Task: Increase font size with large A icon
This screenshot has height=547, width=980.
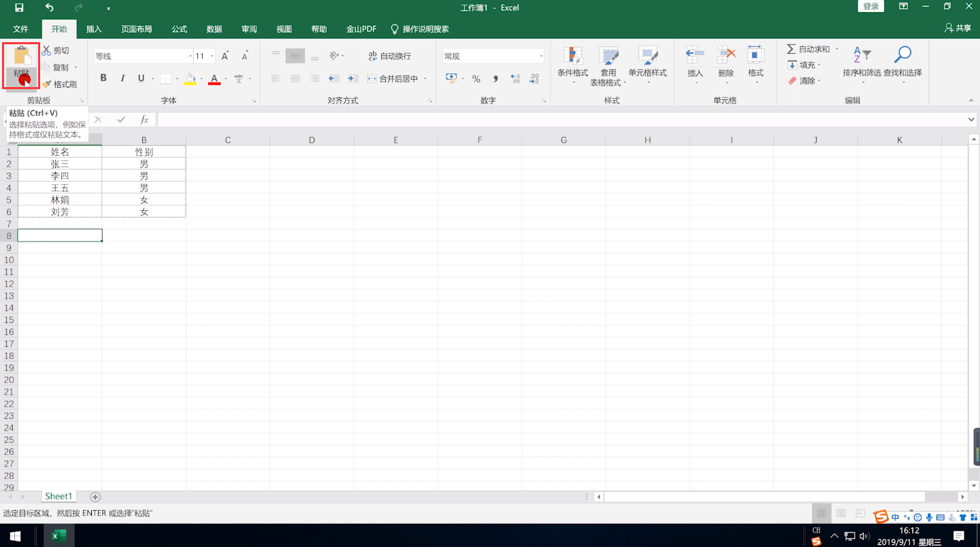Action: (225, 56)
